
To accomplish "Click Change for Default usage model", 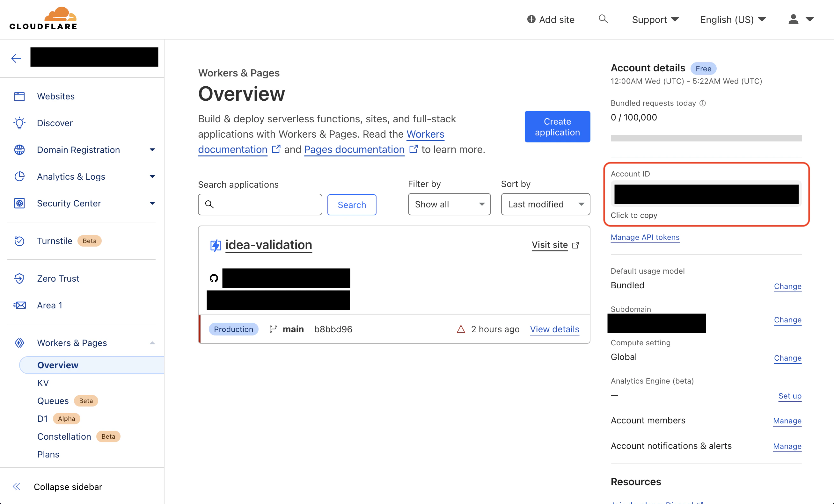I will pyautogui.click(x=788, y=286).
